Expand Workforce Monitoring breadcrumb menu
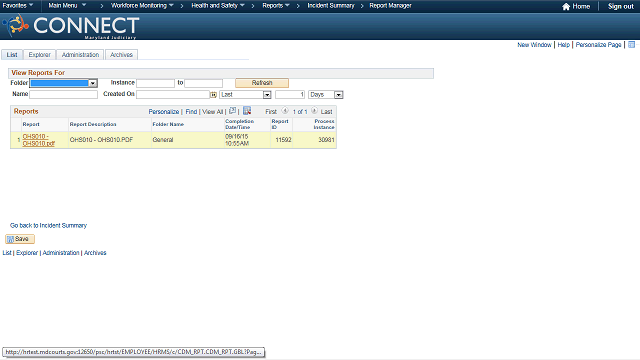 coord(142,6)
